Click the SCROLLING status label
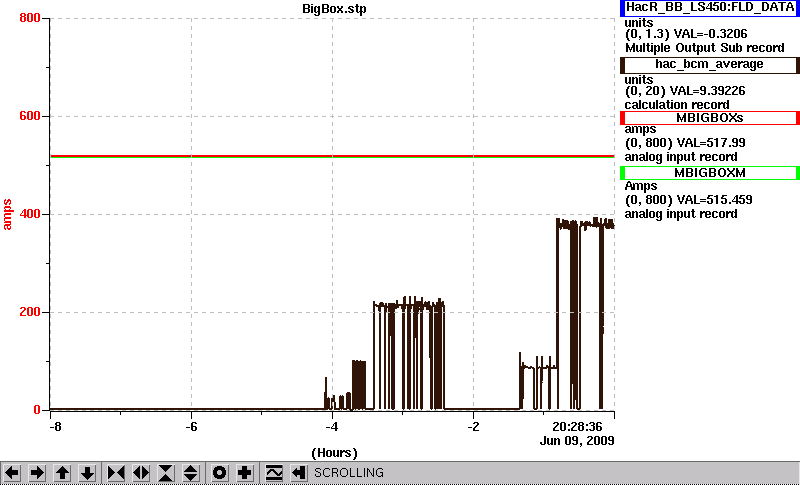Image resolution: width=800 pixels, height=485 pixels. [x=348, y=473]
